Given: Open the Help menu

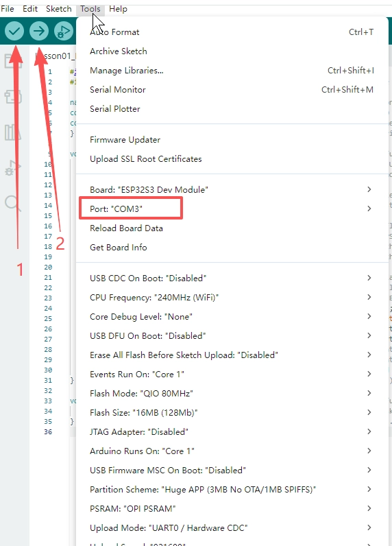Looking at the screenshot, I should coord(118,9).
